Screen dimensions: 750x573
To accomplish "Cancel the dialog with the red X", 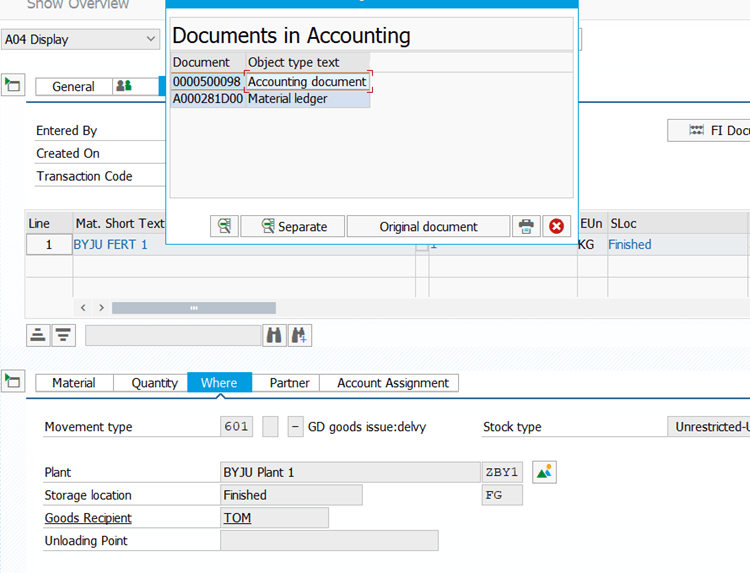I will click(x=557, y=226).
